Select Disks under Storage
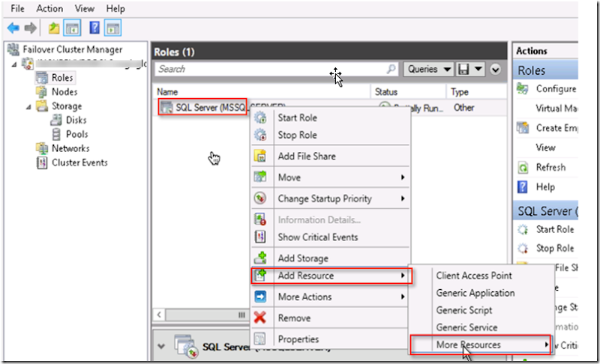 (76, 120)
